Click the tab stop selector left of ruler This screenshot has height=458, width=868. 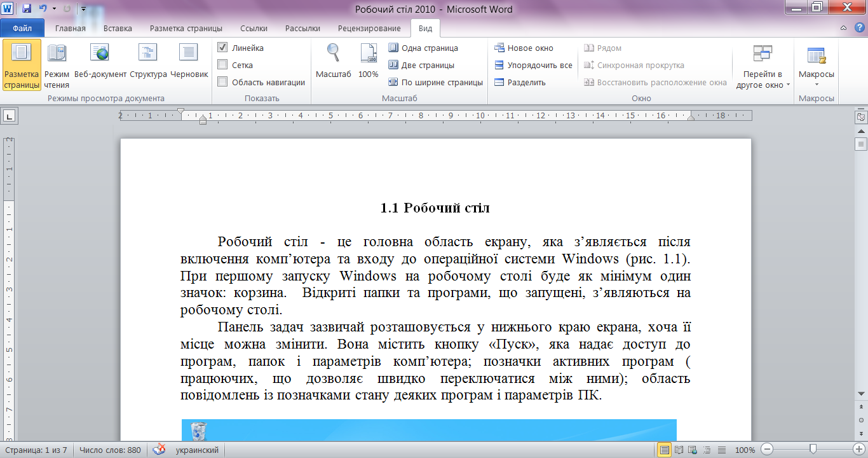[x=10, y=116]
